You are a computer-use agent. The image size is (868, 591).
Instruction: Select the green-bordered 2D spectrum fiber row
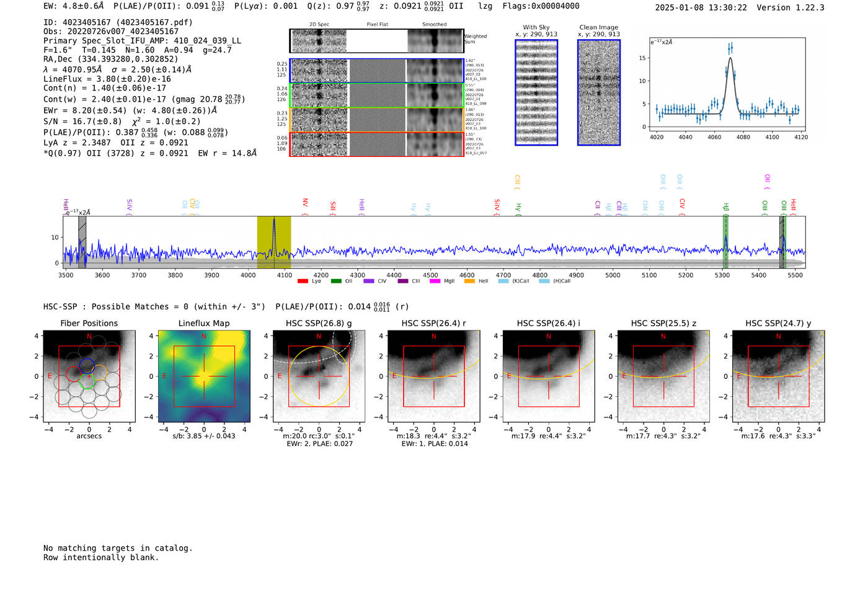(376, 95)
